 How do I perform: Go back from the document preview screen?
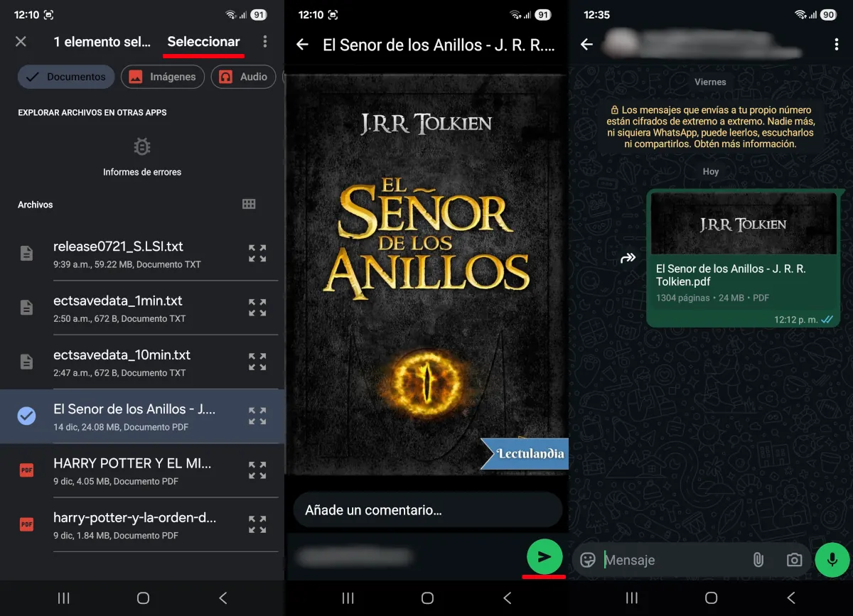pyautogui.click(x=301, y=45)
